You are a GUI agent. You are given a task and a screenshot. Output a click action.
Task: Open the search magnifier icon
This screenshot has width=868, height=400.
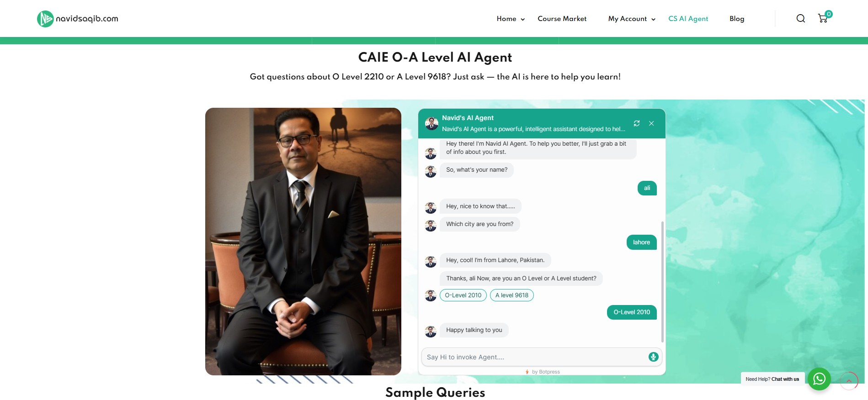coord(800,18)
